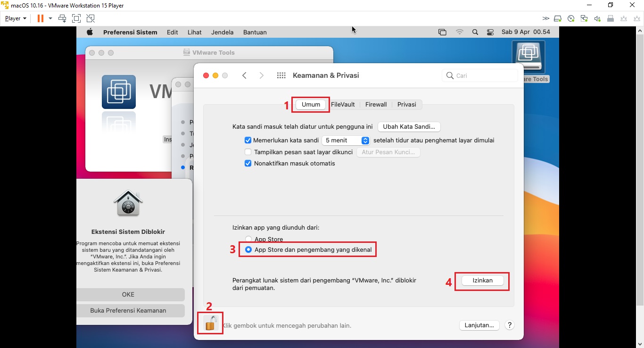
Task: Open Control Center in menu bar
Action: [490, 32]
